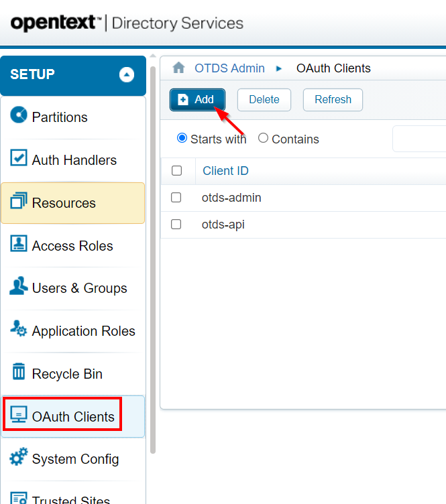Toggle the select-all checkbox in header

[177, 171]
